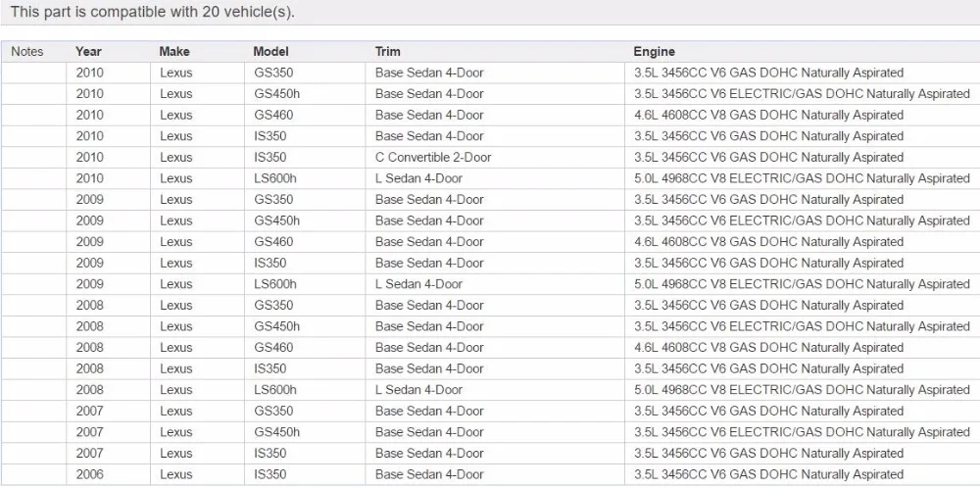This screenshot has width=980, height=488.
Task: Click the Make column header
Action: pos(174,51)
